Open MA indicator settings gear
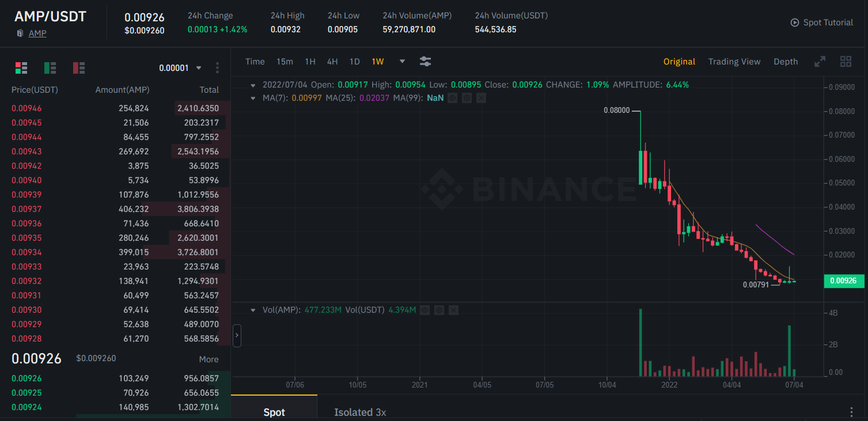 tap(467, 98)
